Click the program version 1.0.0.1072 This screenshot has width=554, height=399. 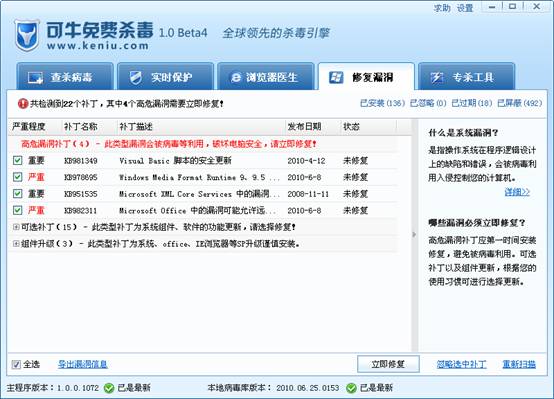(x=78, y=388)
